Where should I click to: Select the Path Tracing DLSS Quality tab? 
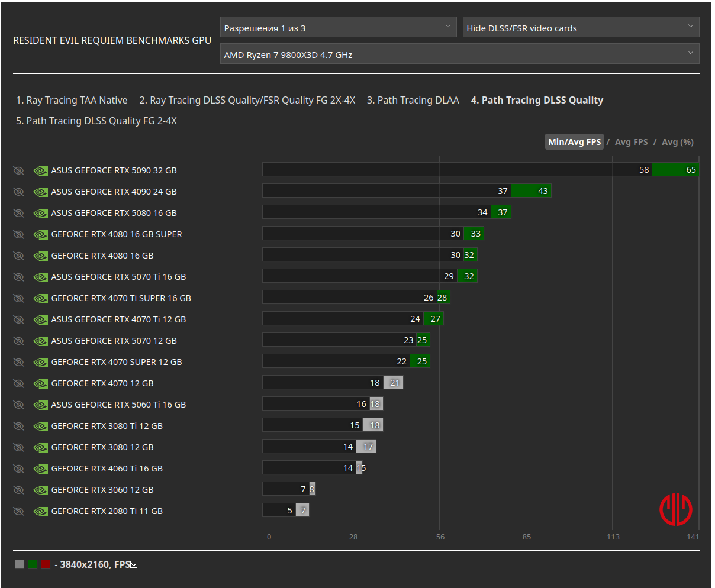tap(537, 101)
